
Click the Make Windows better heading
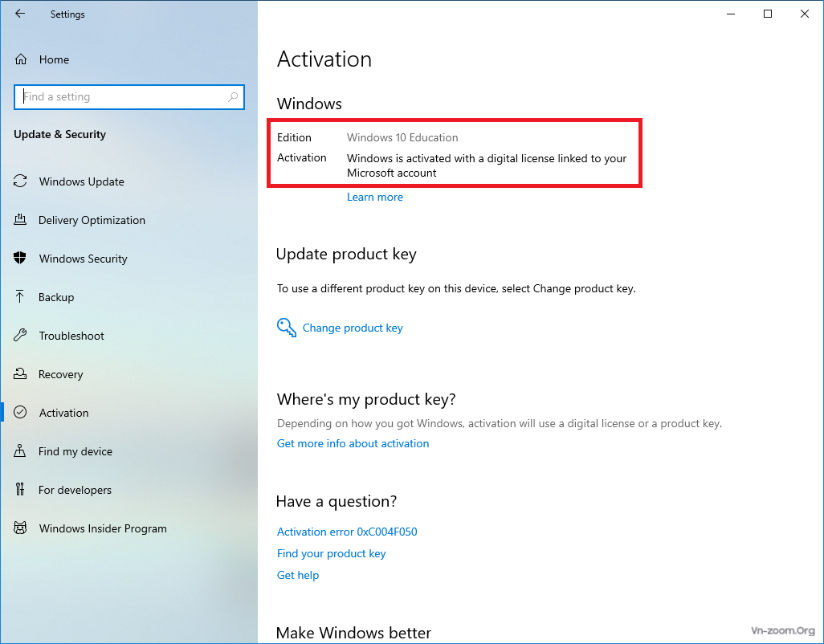click(353, 633)
